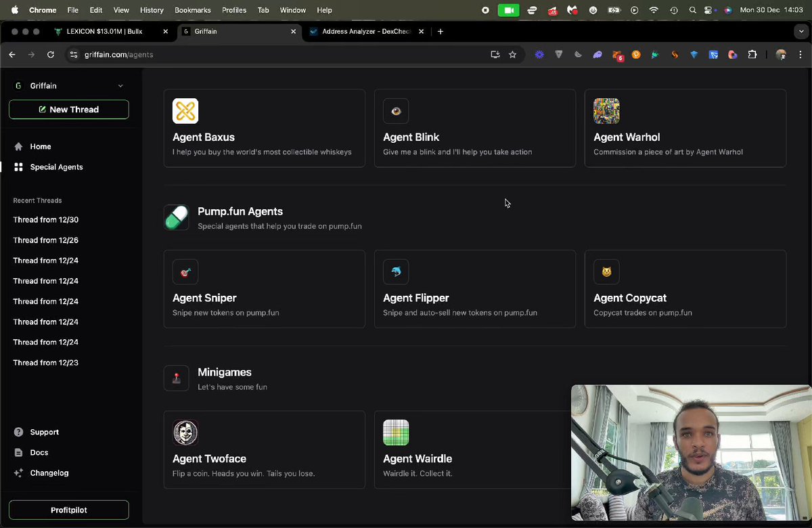Click the Agent Warhol title
Screen dimensions: 812x528
click(x=627, y=137)
